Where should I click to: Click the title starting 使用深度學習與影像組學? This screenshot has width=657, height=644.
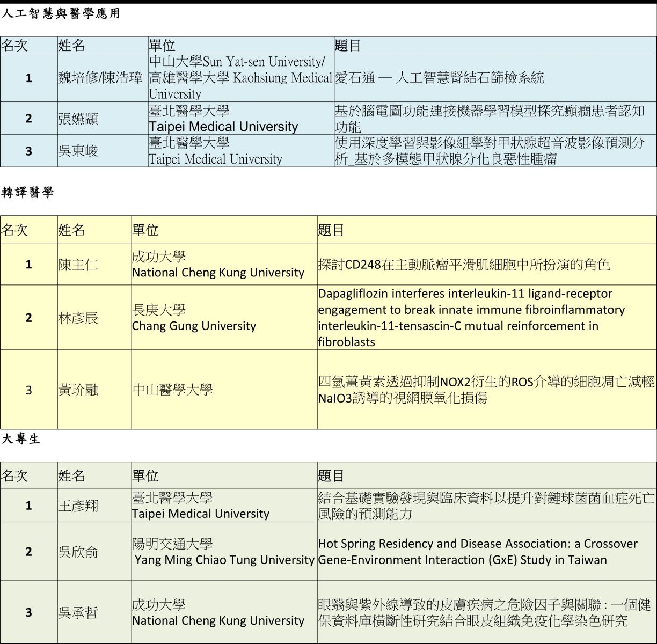coord(490,151)
